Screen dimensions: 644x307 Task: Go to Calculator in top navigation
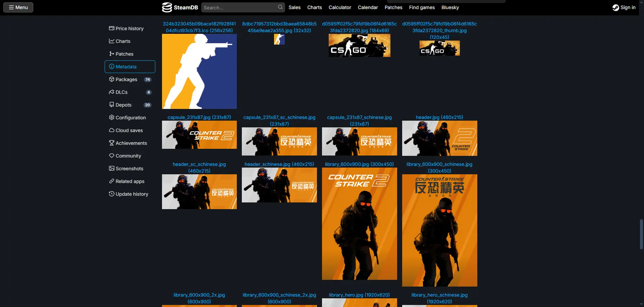[340, 7]
